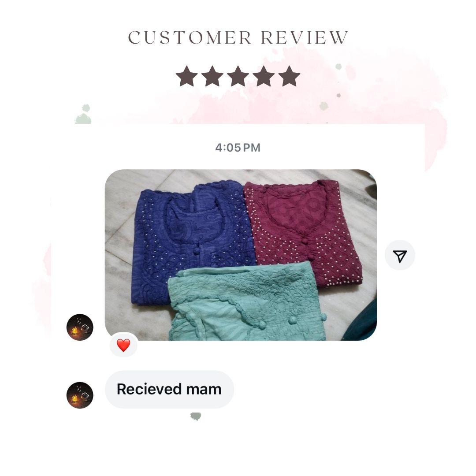Open sender avatar beside Recieved mam message
The image size is (476, 476).
[x=80, y=395]
